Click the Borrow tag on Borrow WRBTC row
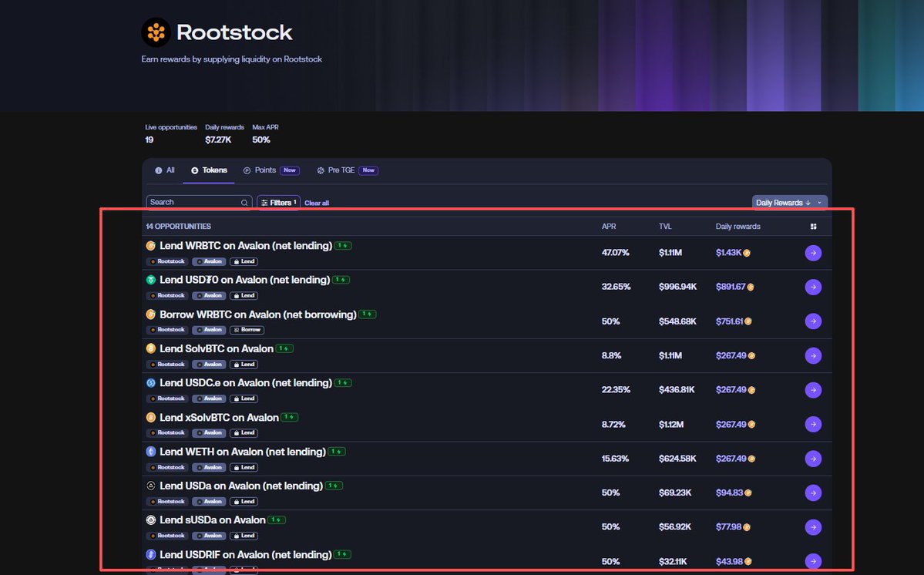 247,330
